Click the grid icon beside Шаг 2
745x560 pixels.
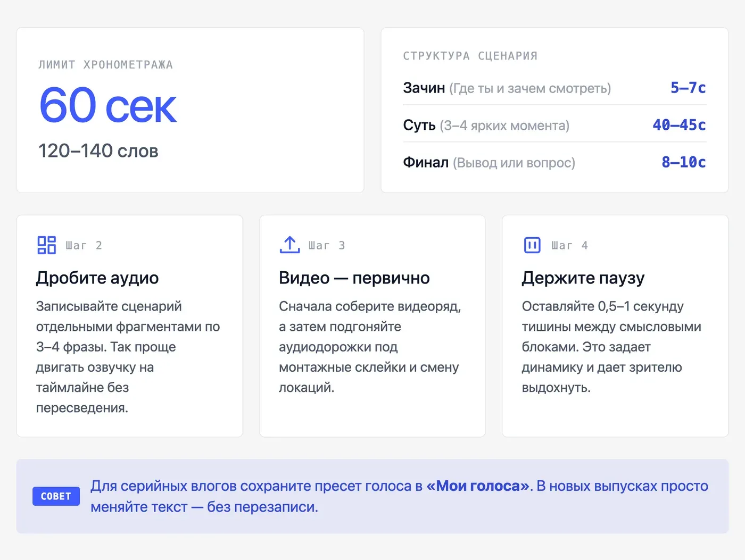(46, 245)
